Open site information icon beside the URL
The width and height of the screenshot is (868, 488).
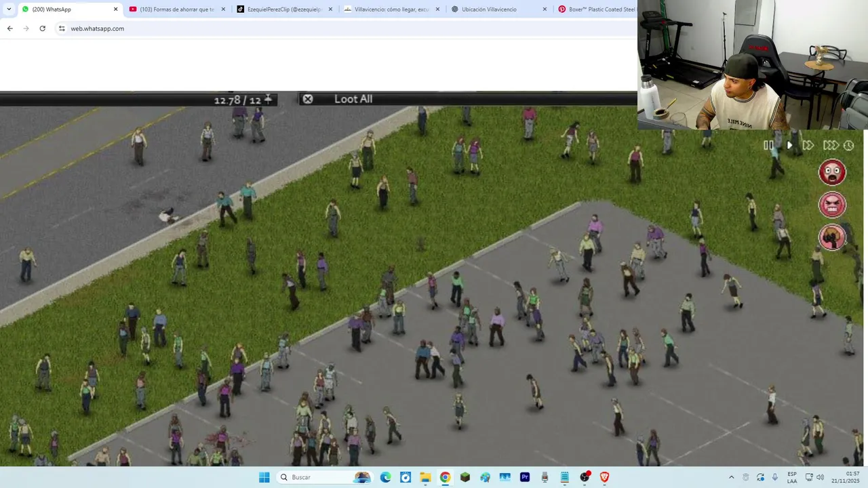(x=62, y=28)
